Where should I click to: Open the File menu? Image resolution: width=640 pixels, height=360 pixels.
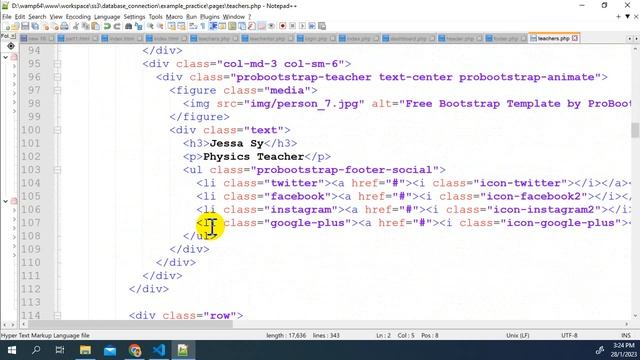[x=7, y=17]
